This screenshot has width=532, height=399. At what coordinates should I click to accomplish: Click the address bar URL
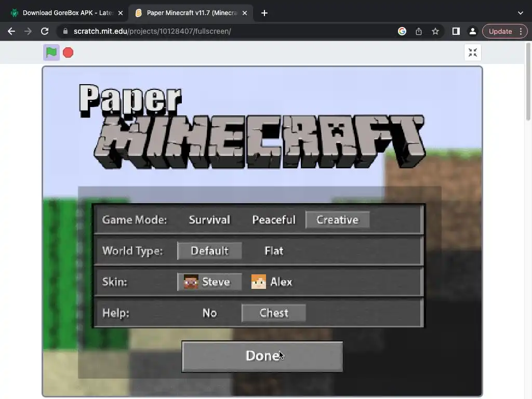152,31
